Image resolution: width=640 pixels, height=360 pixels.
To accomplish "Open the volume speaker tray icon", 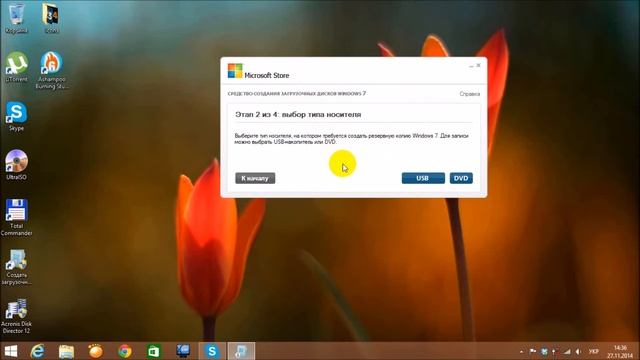I will click(x=578, y=351).
